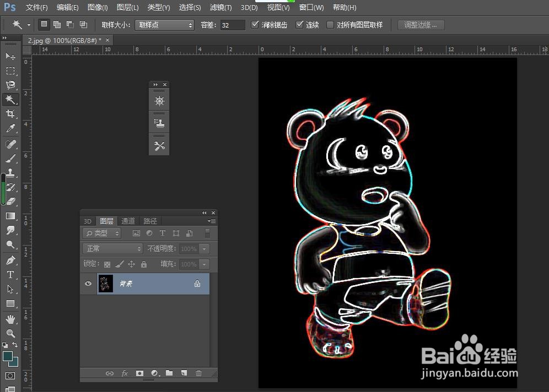The image size is (549, 392).
Task: Select the Brush tool
Action: (10, 159)
